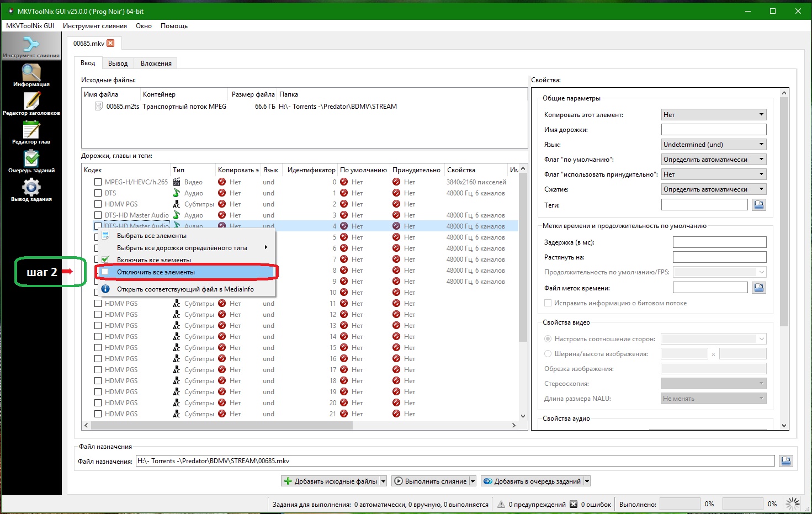Open Редактор заголовков header editor tool
Viewport: 812px width, 514px height.
pyautogui.click(x=31, y=104)
